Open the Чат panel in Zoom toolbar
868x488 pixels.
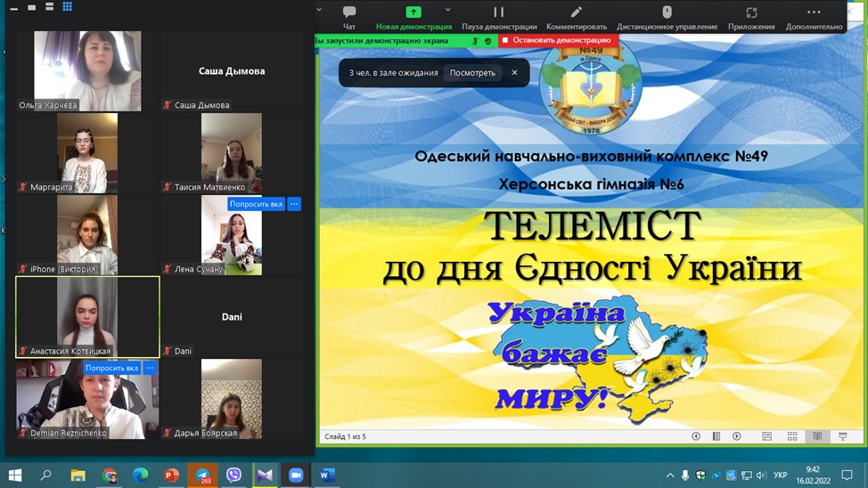pyautogui.click(x=349, y=16)
